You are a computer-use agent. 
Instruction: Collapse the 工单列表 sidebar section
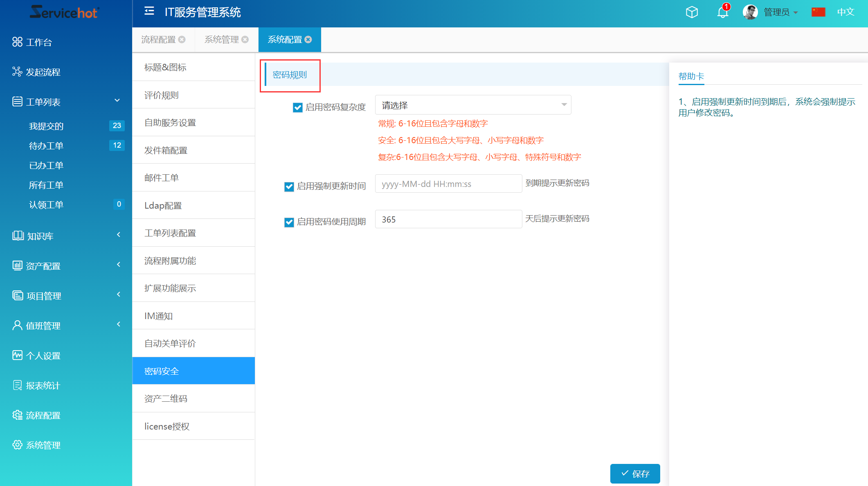coord(117,101)
